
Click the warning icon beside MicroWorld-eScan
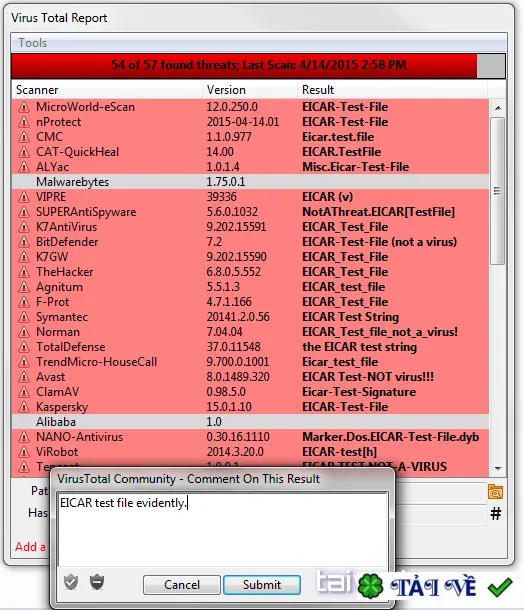pos(24,107)
